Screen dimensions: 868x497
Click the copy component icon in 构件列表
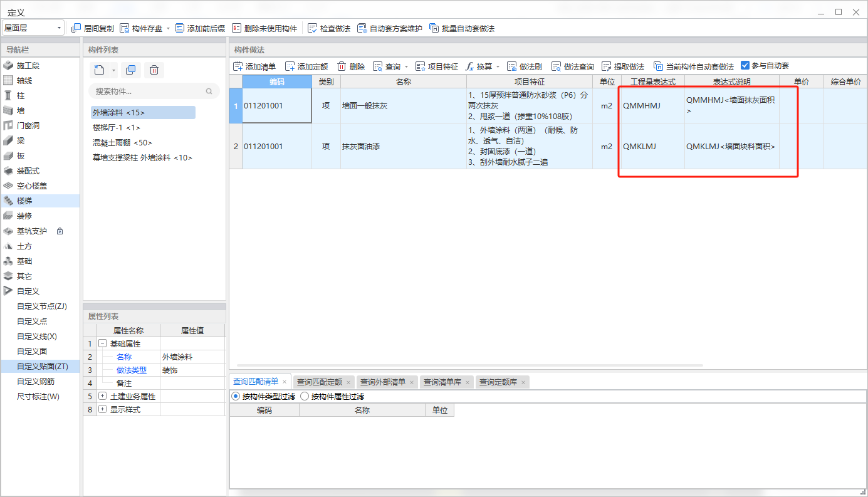(x=130, y=70)
